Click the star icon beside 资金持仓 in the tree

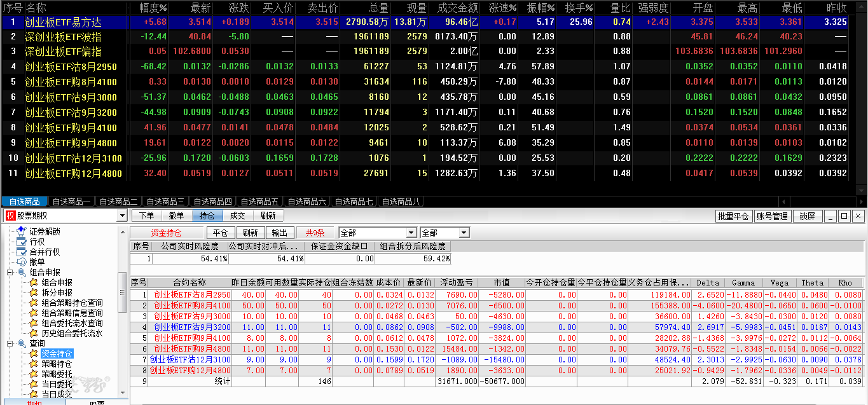click(x=34, y=354)
